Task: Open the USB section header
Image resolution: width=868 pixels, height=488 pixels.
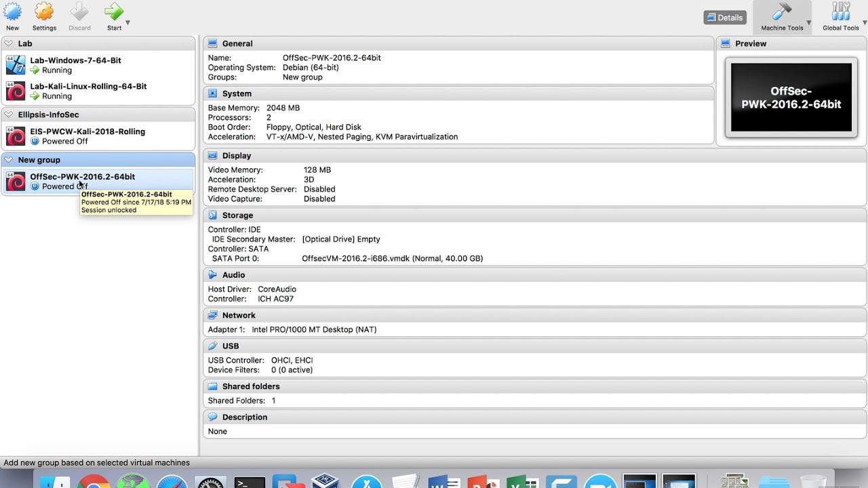Action: click(x=534, y=346)
